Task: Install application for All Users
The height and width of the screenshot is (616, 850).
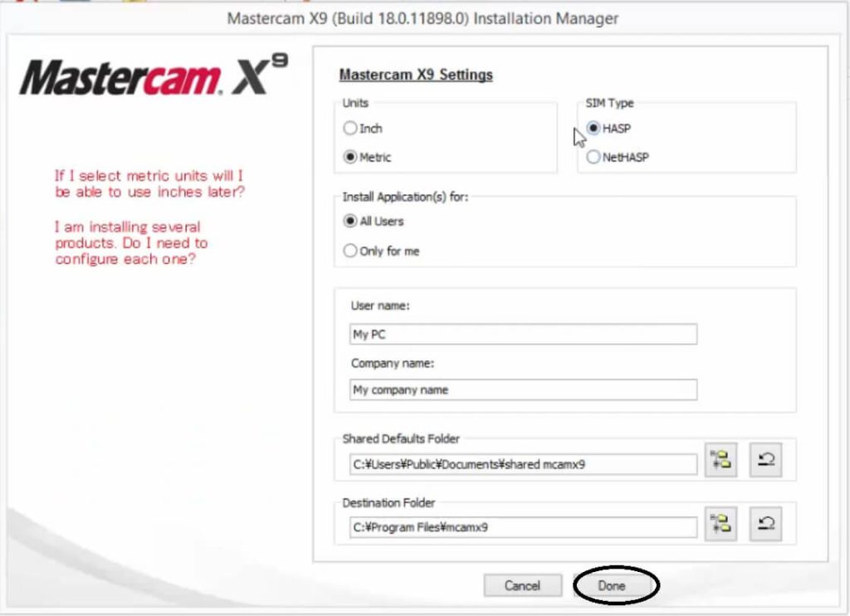Action: pyautogui.click(x=350, y=222)
